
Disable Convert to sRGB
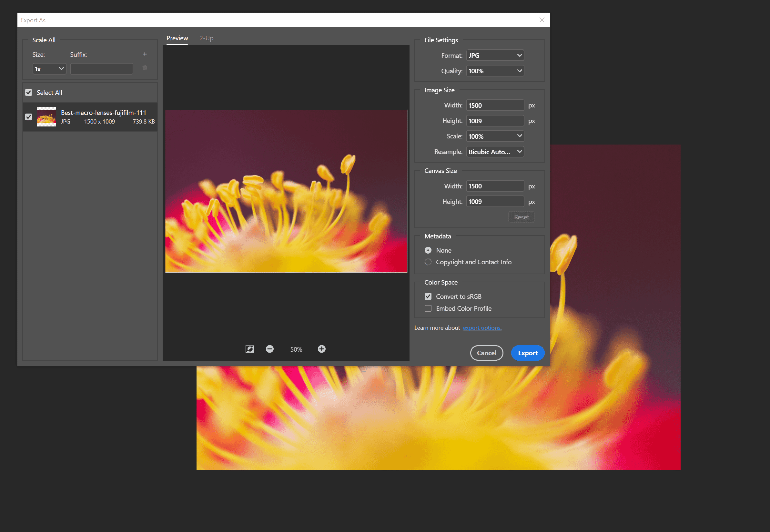[x=428, y=296]
